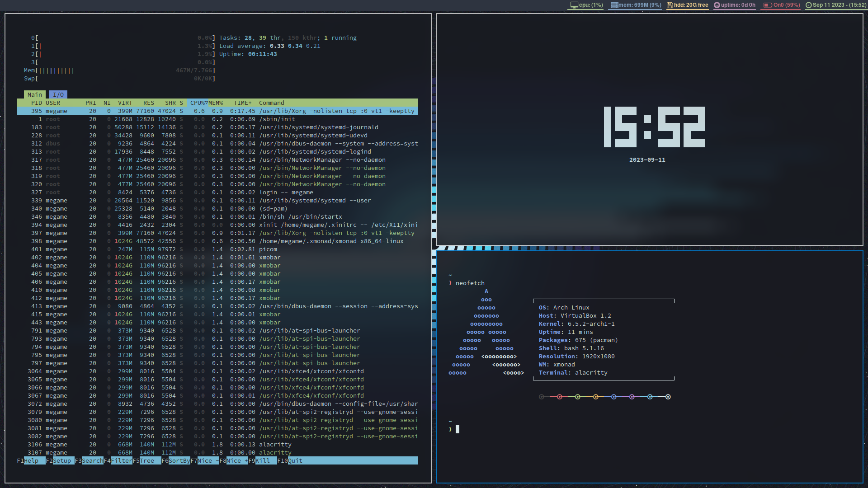Click the memory server icon in xmobar
This screenshot has height=488, width=868.
pos(614,5)
